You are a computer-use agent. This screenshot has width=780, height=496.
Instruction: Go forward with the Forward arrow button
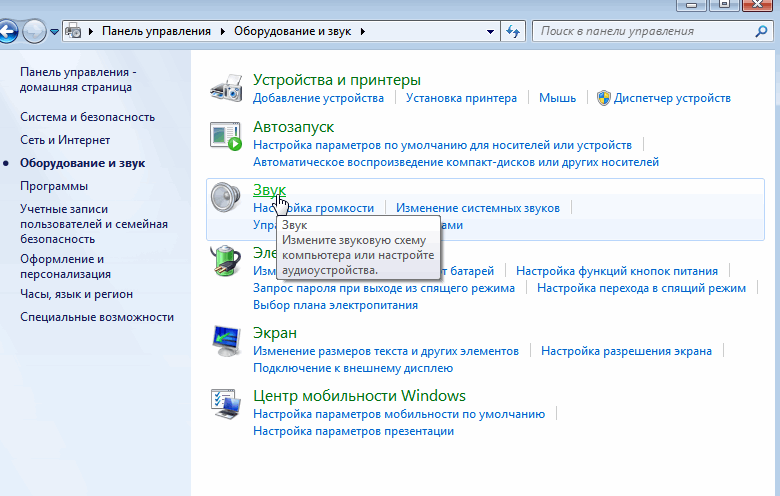34,31
